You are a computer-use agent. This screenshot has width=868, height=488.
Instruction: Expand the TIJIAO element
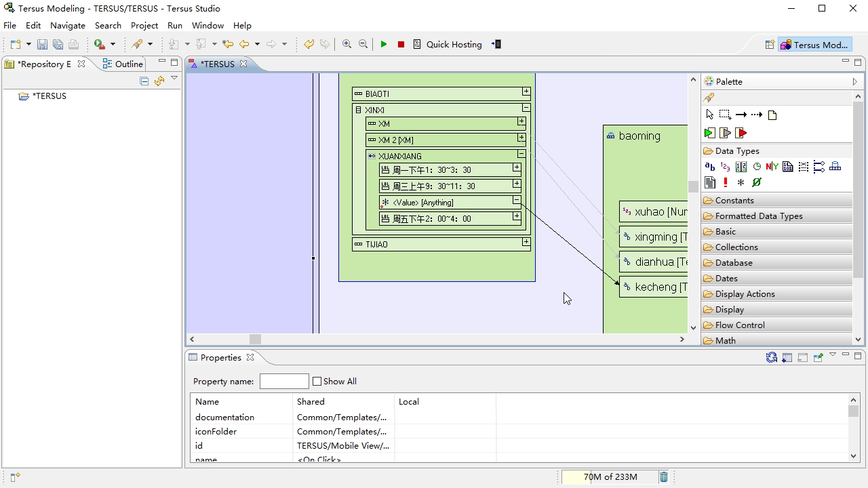[526, 242]
